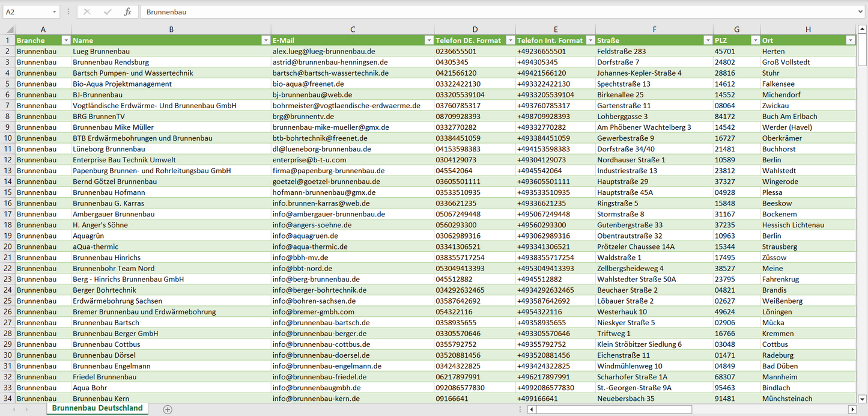Expand the formula bar with chevron
The image size is (868, 416).
(861, 12)
